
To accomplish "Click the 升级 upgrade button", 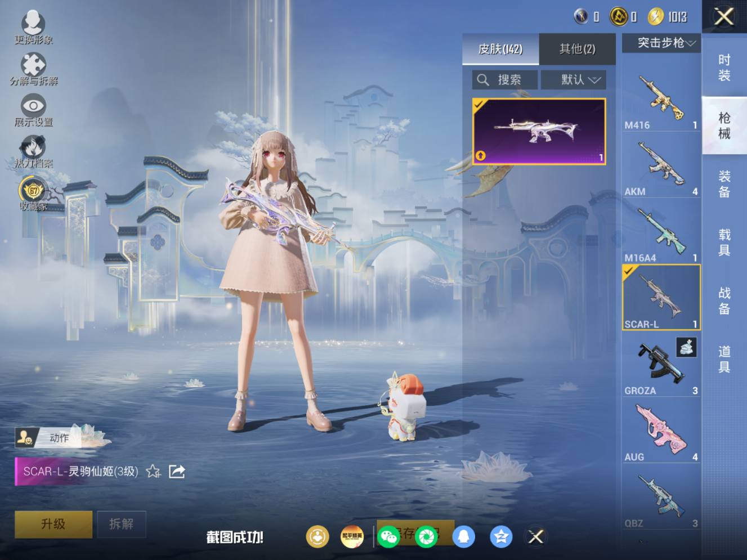I will point(53,524).
